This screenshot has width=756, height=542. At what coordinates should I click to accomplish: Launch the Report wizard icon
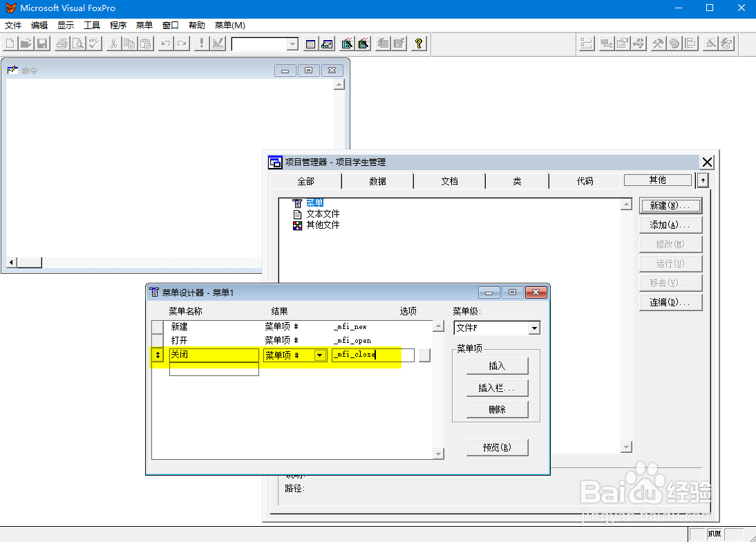click(x=363, y=44)
